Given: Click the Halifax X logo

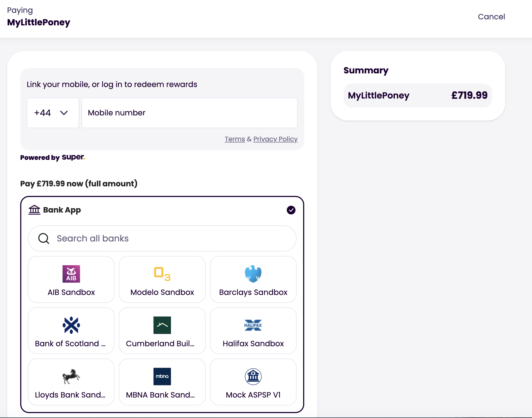Looking at the screenshot, I should coord(253,325).
